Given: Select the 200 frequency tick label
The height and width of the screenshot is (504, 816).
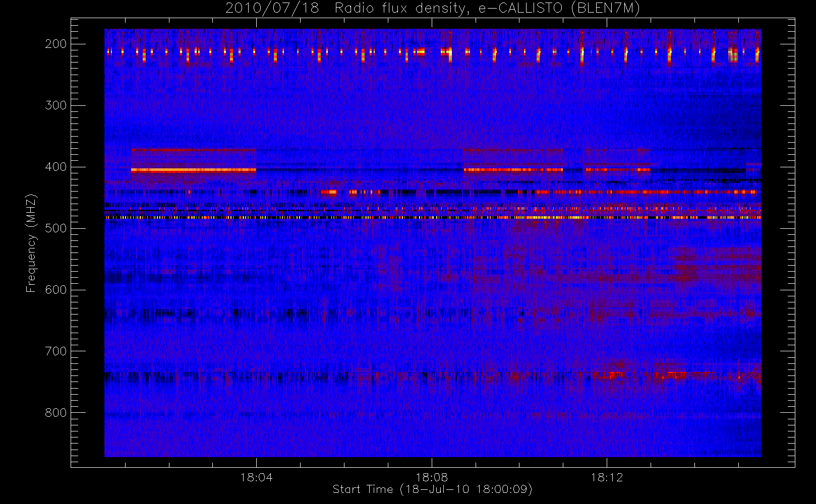Looking at the screenshot, I should click(55, 44).
